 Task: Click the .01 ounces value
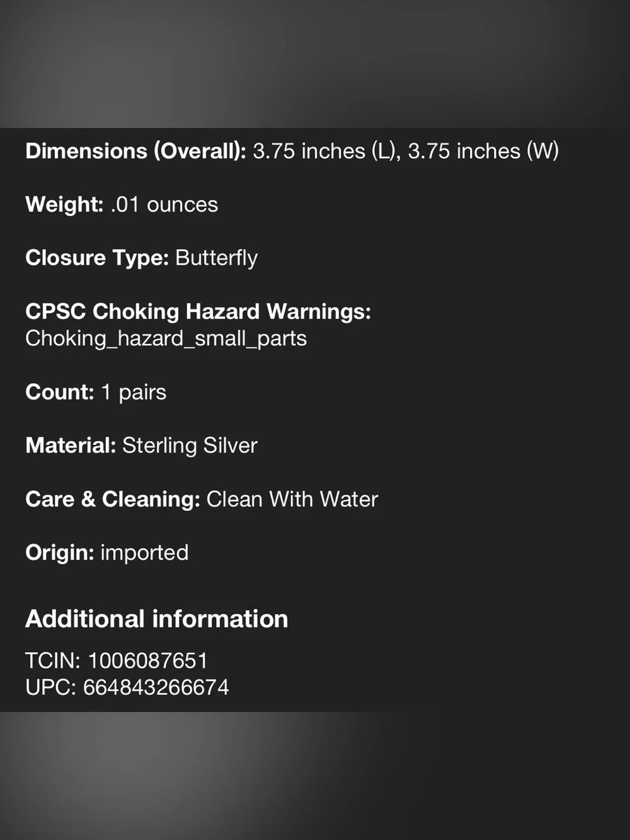click(x=164, y=205)
